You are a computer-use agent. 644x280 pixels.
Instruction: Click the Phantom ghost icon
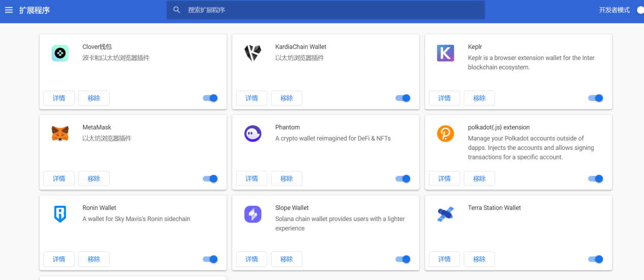tap(253, 134)
